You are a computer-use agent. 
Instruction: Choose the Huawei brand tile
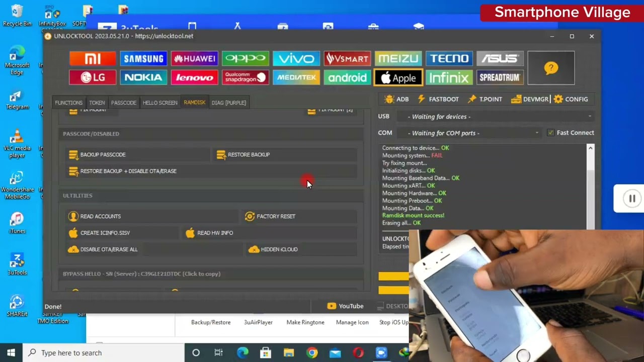(x=194, y=59)
